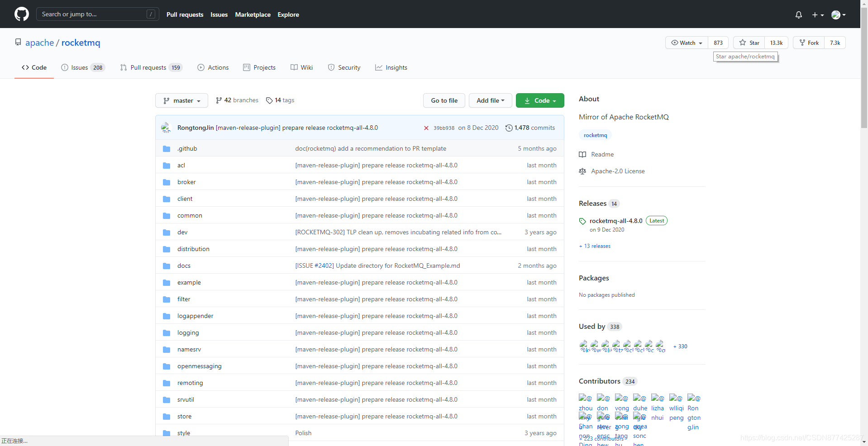This screenshot has width=868, height=446.
Task: Star the apache/rocketmq repository
Action: [x=749, y=43]
